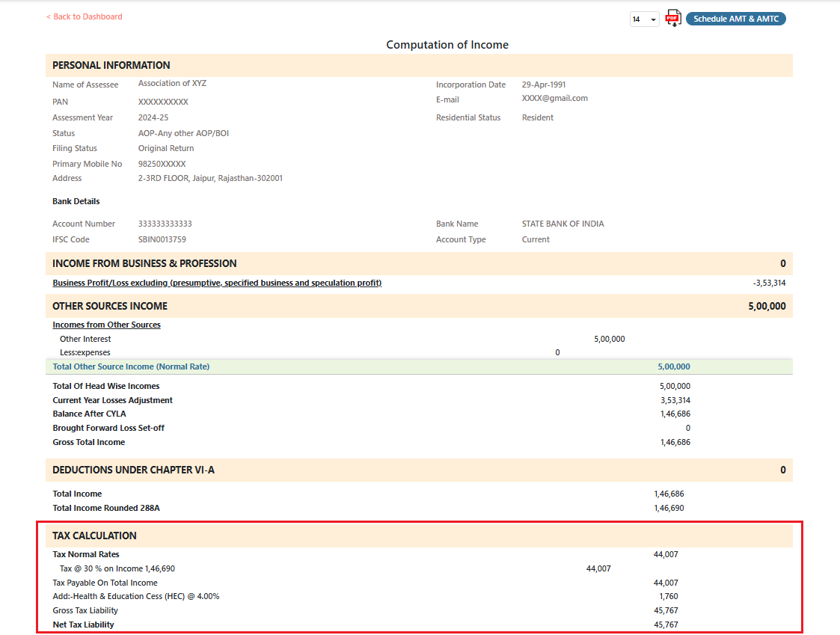This screenshot has width=840, height=635.
Task: Click the Less:expenses row label
Action: (85, 352)
